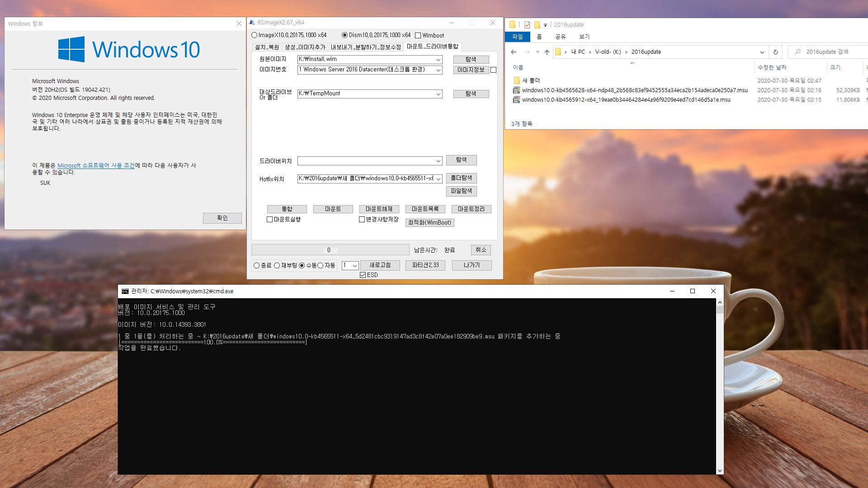Expand 원본이미지 K:\install.wim dropdown
Image resolution: width=868 pixels, height=488 pixels.
pos(438,60)
